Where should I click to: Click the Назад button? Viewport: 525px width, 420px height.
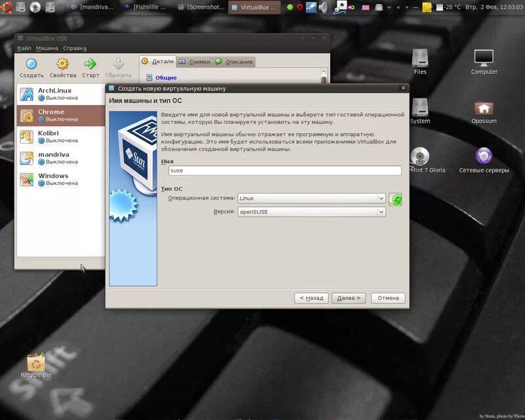(x=311, y=298)
